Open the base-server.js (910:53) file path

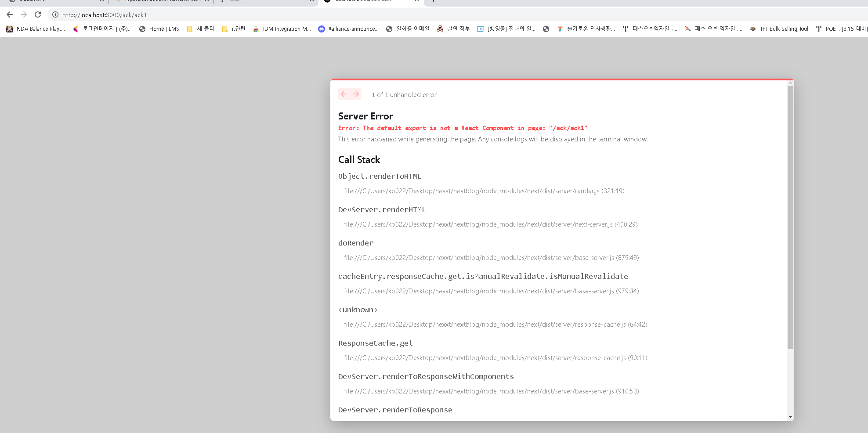(x=492, y=391)
